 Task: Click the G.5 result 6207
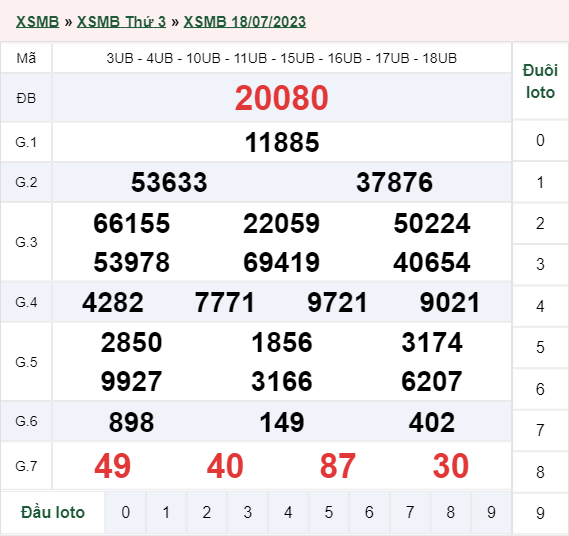click(x=432, y=382)
